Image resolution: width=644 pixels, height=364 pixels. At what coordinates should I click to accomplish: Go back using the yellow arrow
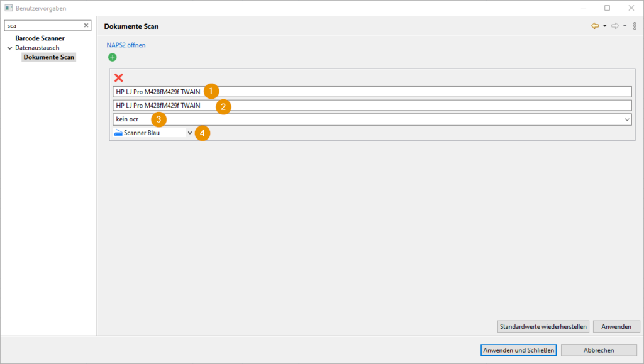tap(594, 26)
